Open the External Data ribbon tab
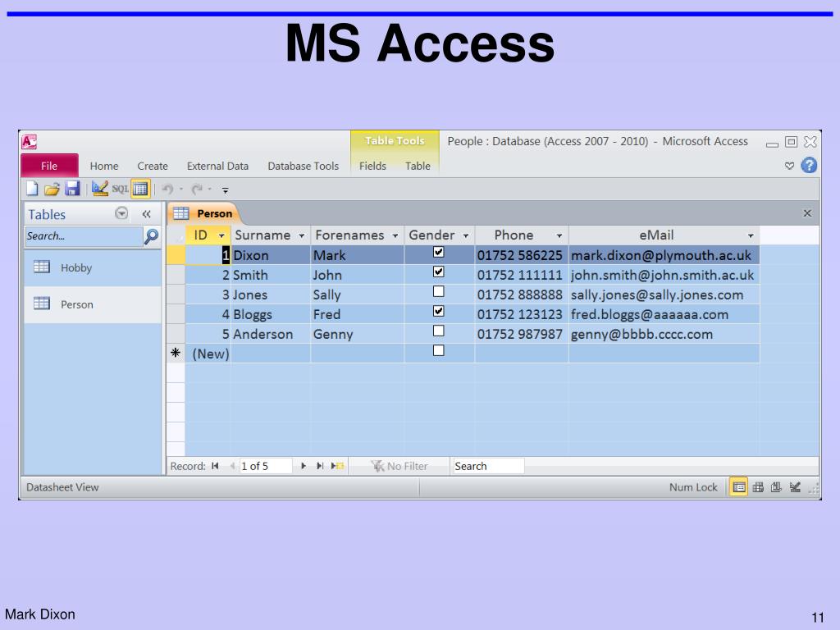 coord(217,166)
